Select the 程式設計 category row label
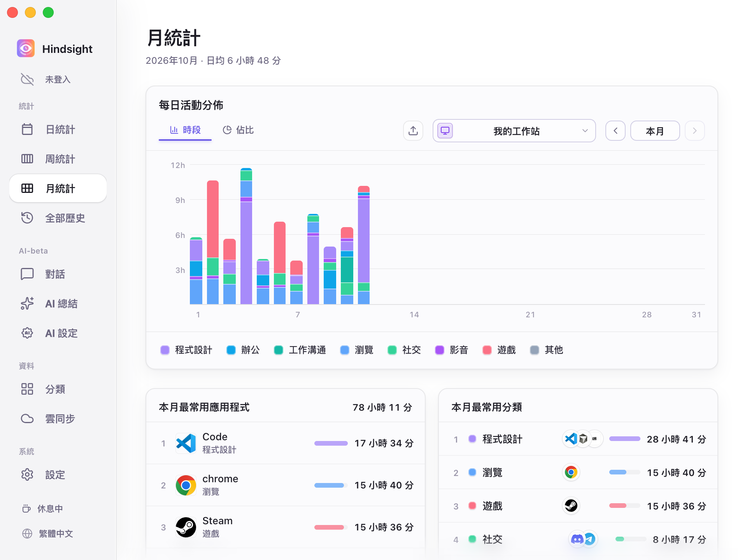The width and height of the screenshot is (747, 560). [x=502, y=439]
